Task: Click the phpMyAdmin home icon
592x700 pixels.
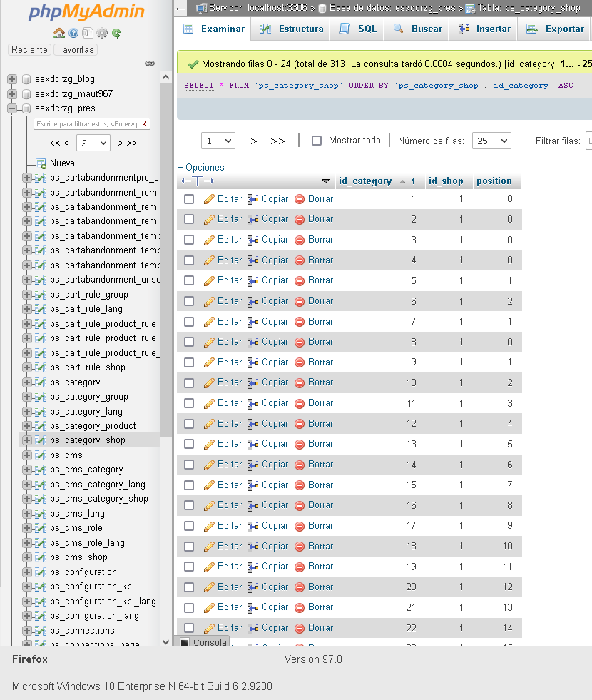Action: (x=58, y=33)
